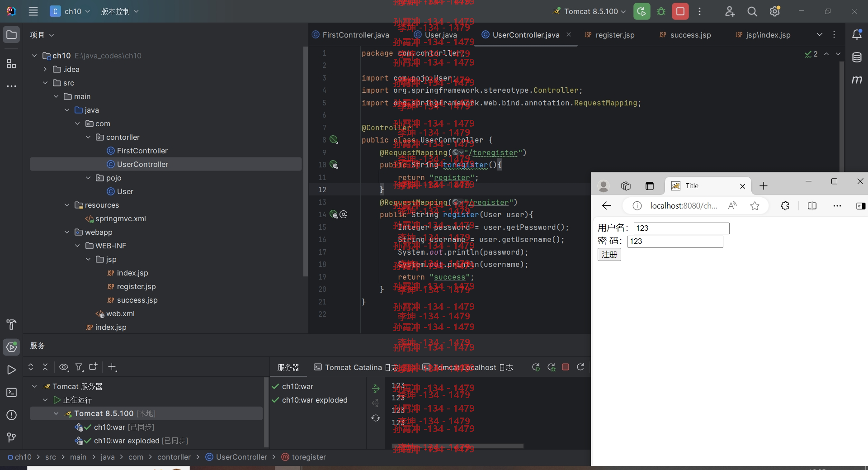This screenshot has height=470, width=868.
Task: Switch to Tomcat Localhost 日志 tab
Action: [x=467, y=367]
